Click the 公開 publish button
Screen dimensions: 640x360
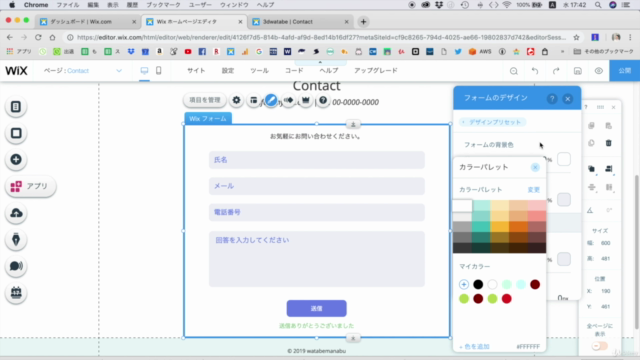pyautogui.click(x=624, y=71)
